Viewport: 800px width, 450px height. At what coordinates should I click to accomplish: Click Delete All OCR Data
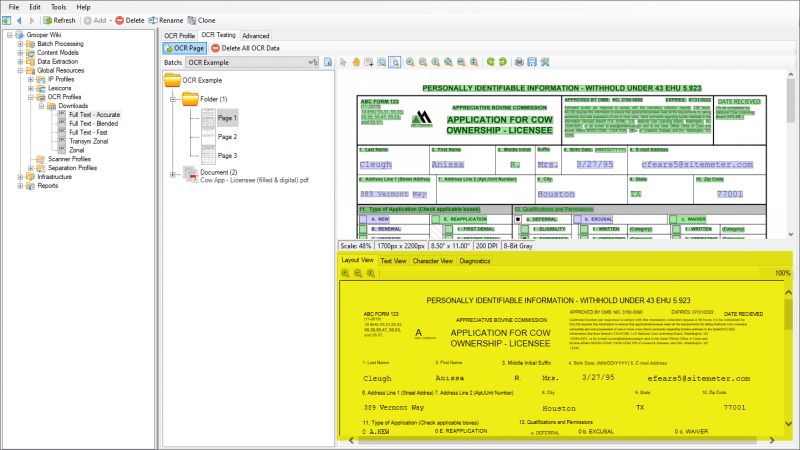(245, 48)
